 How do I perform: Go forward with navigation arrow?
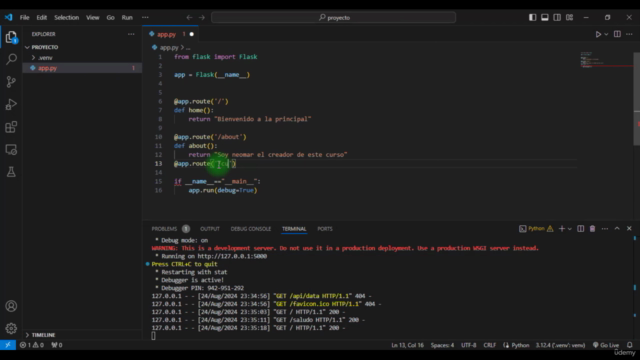point(202,18)
